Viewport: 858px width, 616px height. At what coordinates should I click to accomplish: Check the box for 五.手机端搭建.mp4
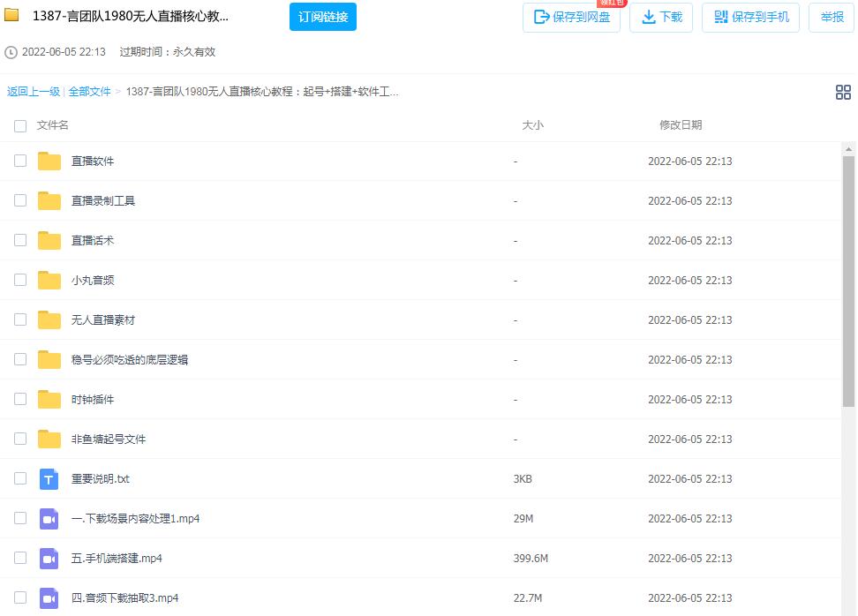pyautogui.click(x=20, y=558)
